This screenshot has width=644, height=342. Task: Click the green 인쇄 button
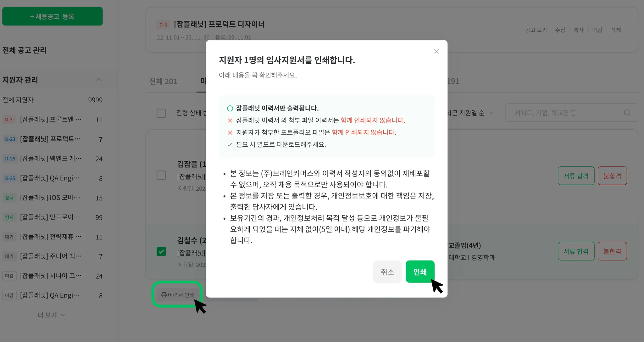pos(420,272)
